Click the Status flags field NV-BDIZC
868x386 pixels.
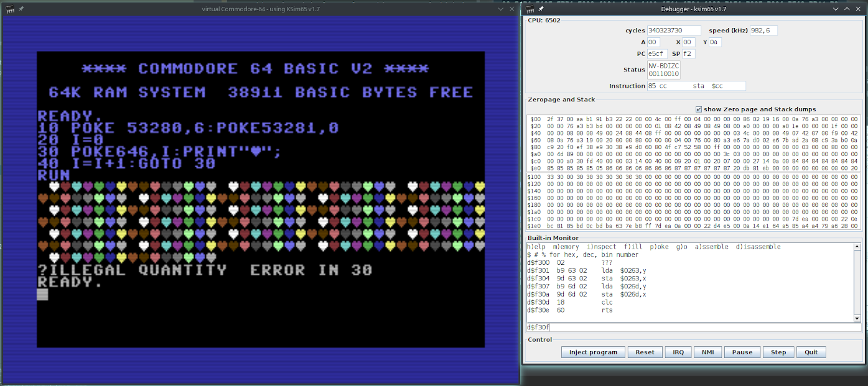(664, 70)
